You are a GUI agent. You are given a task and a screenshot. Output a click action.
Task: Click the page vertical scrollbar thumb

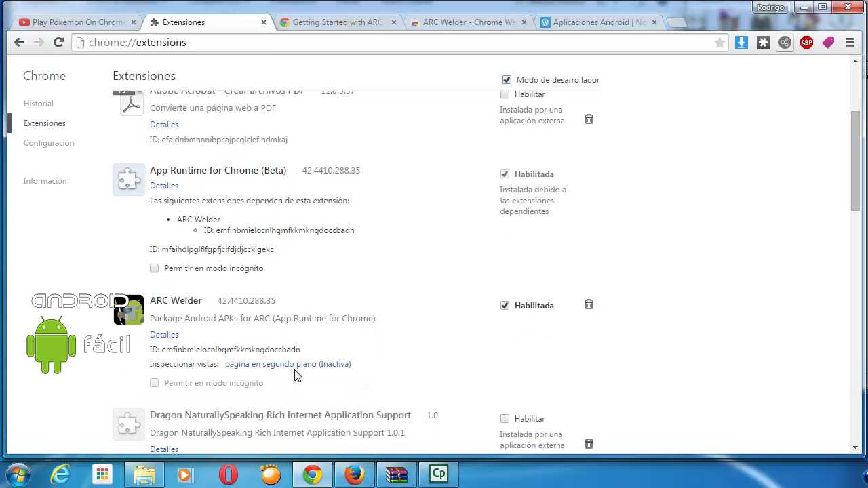(x=855, y=161)
